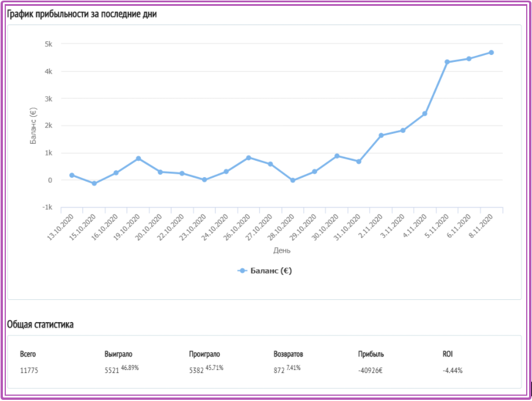The height and width of the screenshot is (401, 532).
Task: Select the 19.10.2020 balance data point
Action: tap(138, 158)
